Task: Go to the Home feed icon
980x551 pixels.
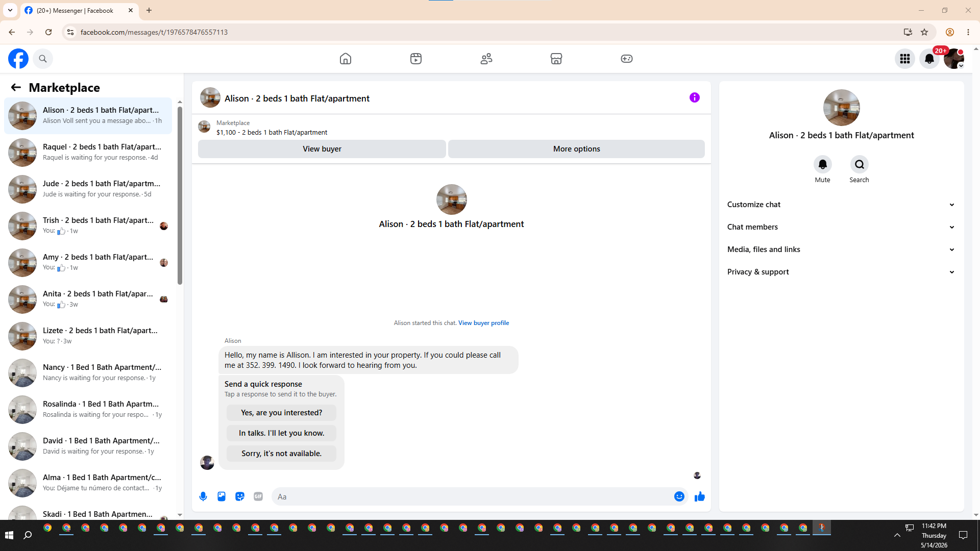Action: pyautogui.click(x=346, y=59)
